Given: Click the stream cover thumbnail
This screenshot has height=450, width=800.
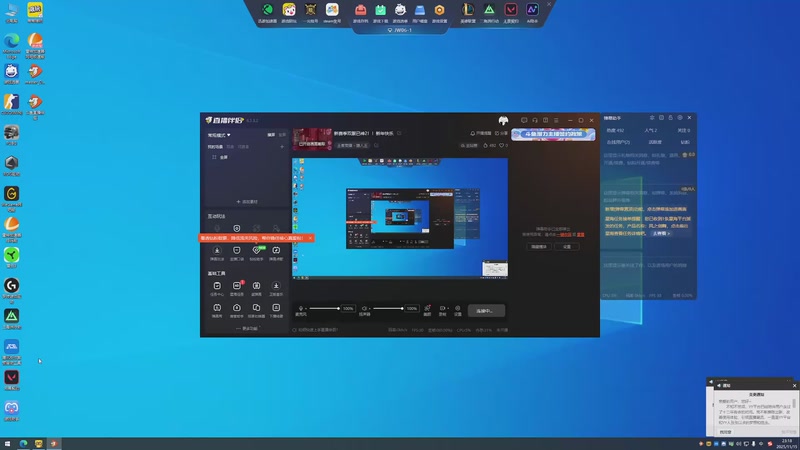Looking at the screenshot, I should click(312, 139).
